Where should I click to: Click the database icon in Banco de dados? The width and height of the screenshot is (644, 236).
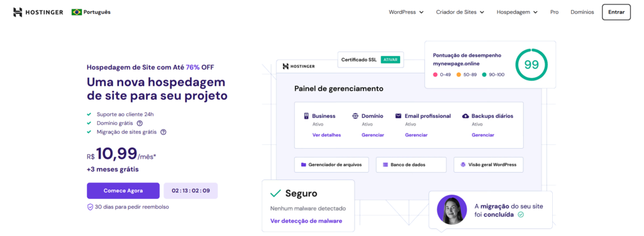point(386,164)
